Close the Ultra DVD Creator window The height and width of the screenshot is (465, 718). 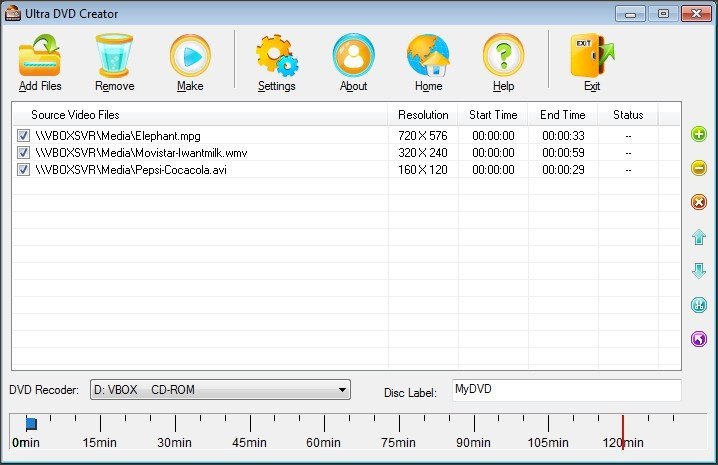pos(696,14)
